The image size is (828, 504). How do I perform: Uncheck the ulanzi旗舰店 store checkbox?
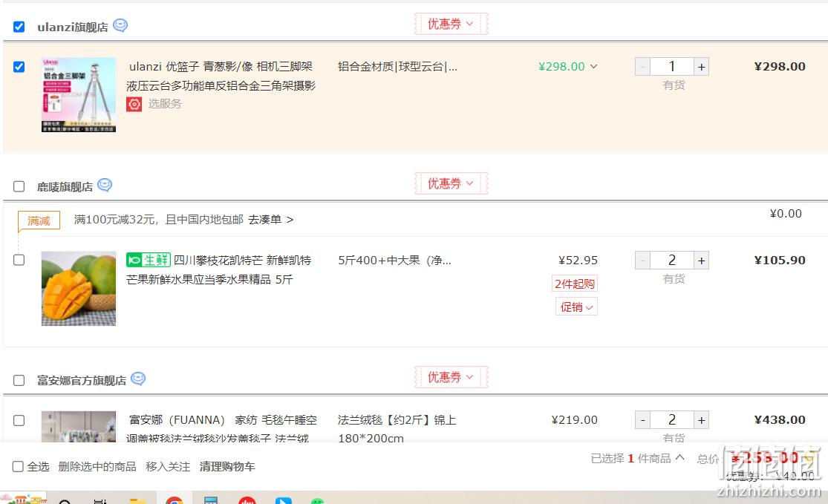tap(19, 27)
